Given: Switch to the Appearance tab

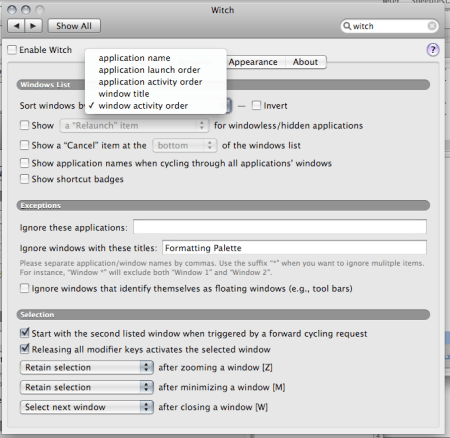Looking at the screenshot, I should point(253,62).
